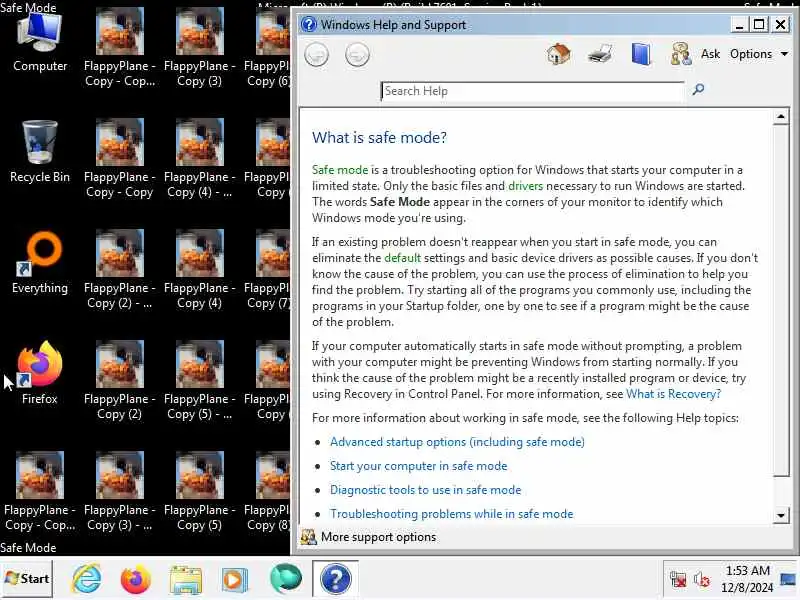Image resolution: width=800 pixels, height=600 pixels.
Task: Open the default glossary link
Action: tap(402, 258)
